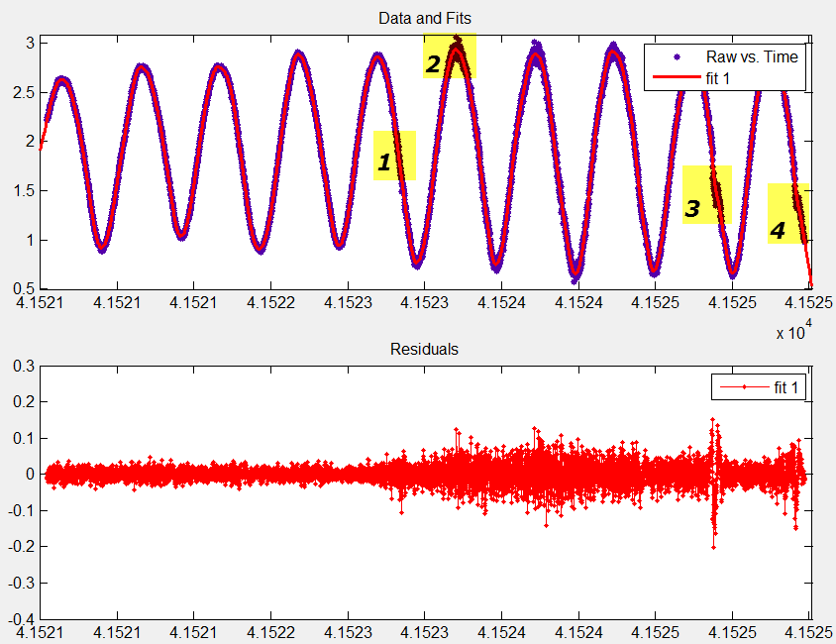Click the 'Residuals' plot title
The height and width of the screenshot is (644, 836).
coord(424,349)
